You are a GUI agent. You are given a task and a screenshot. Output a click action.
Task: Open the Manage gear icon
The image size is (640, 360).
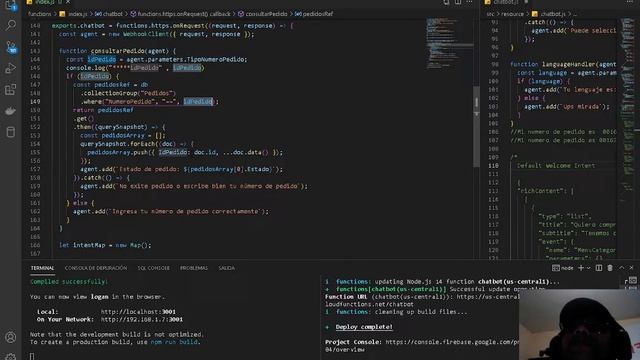(x=11, y=356)
